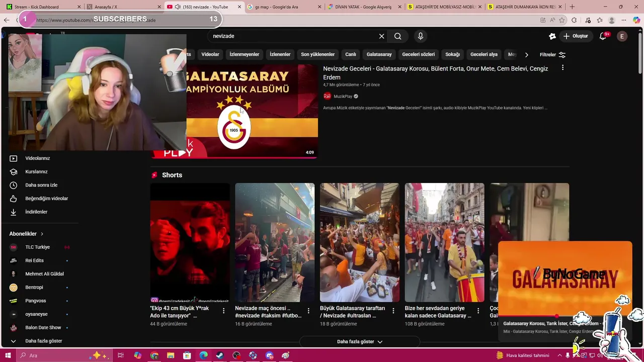This screenshot has height=362, width=644.
Task: Open Microsoft Store from the taskbar
Action: [x=187, y=355]
